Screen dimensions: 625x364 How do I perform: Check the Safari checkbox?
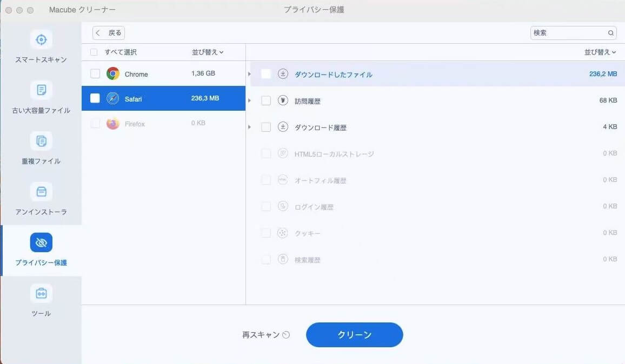point(95,98)
